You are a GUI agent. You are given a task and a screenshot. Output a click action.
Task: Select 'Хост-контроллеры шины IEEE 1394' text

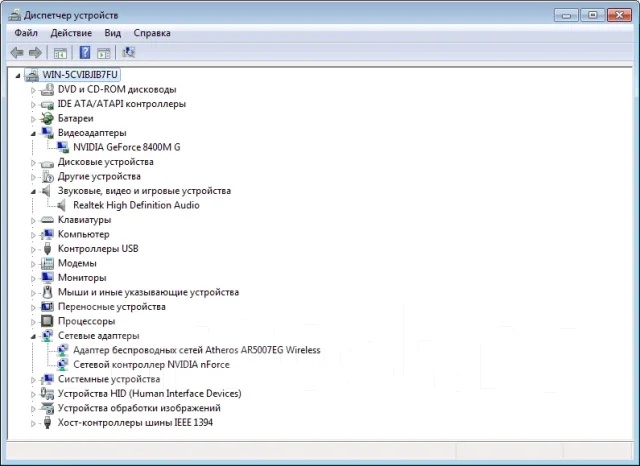coord(135,422)
